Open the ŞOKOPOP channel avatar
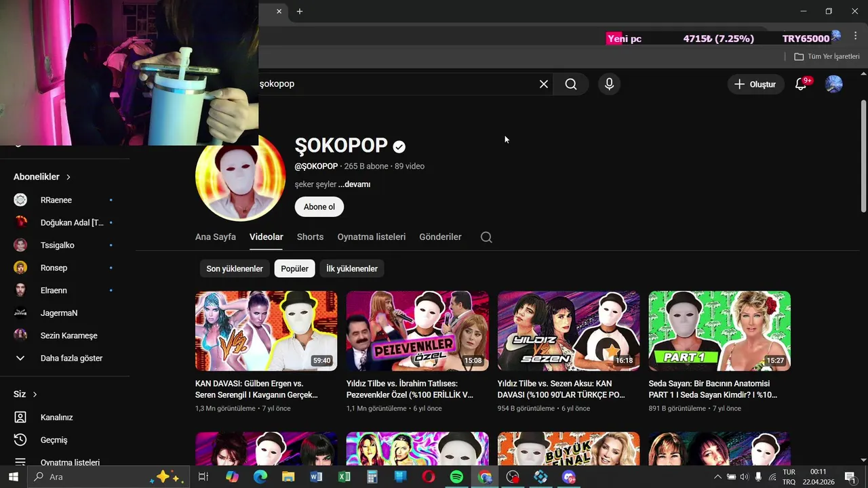 [x=241, y=178]
